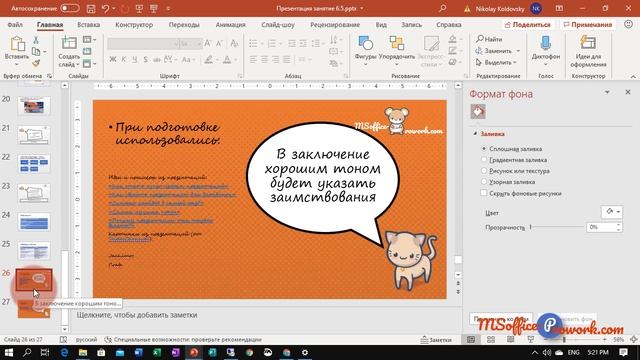Click the increase font size icon

pyautogui.click(x=208, y=43)
